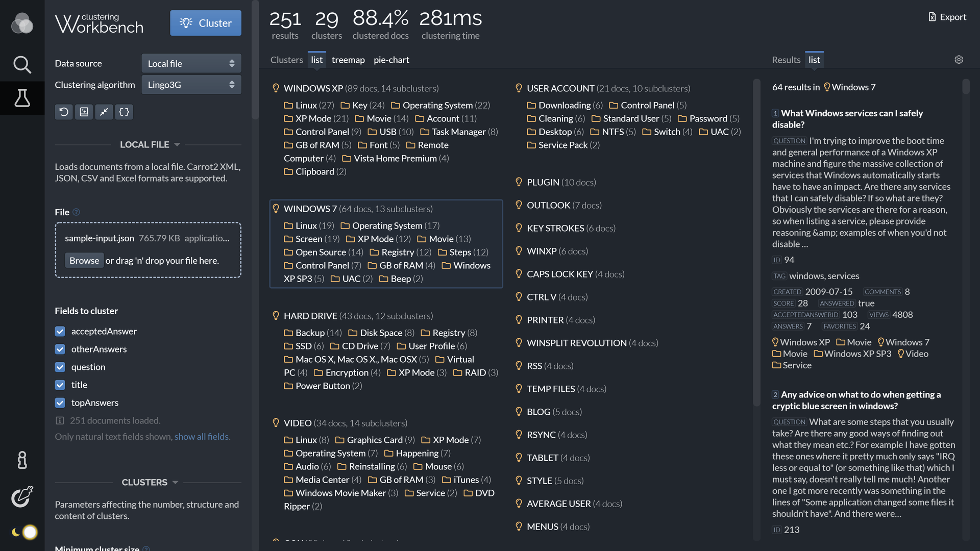980x551 pixels.
Task: Click the lightbulb beside WINDOWS XP cluster
Action: click(276, 88)
